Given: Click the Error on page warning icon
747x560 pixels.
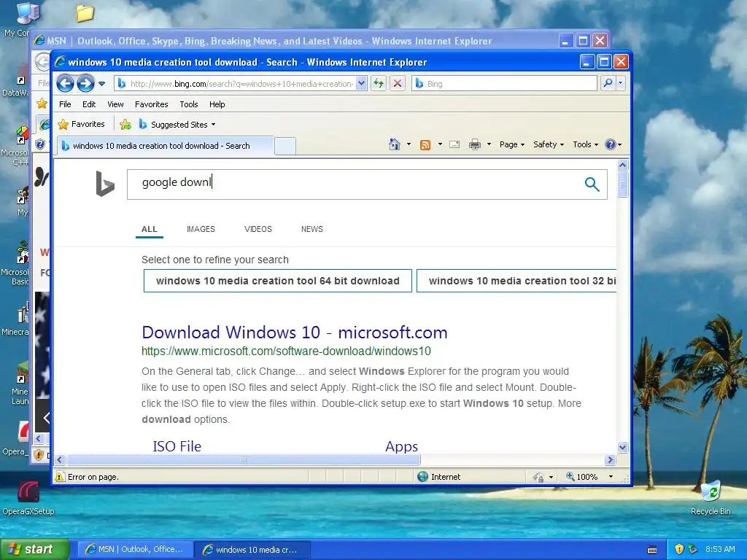Looking at the screenshot, I should [x=60, y=477].
